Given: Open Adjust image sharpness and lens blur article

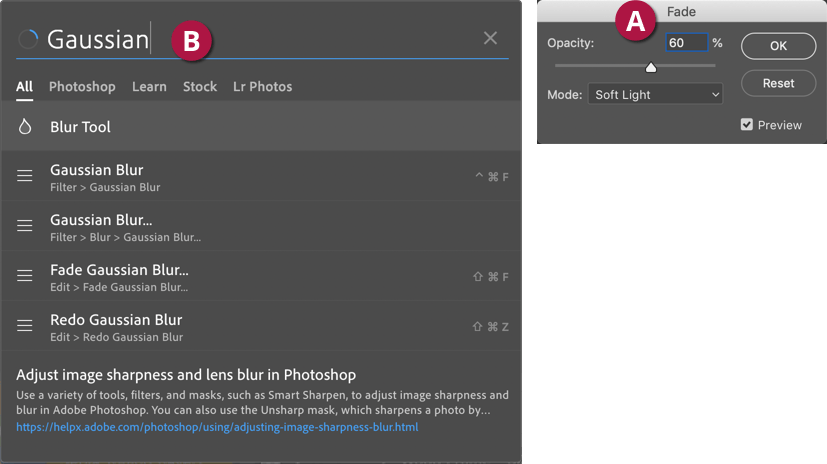Looking at the screenshot, I should (x=186, y=375).
